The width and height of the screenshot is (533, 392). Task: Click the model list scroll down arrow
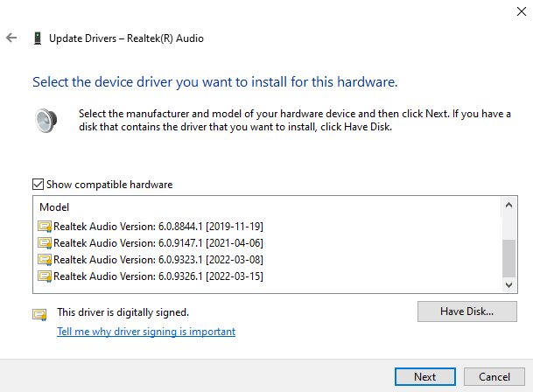[508, 285]
